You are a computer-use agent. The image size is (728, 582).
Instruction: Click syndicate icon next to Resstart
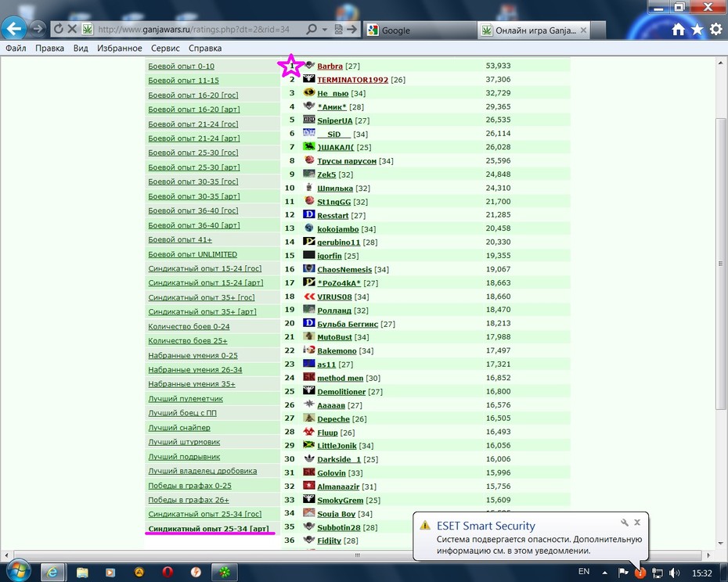tap(308, 214)
